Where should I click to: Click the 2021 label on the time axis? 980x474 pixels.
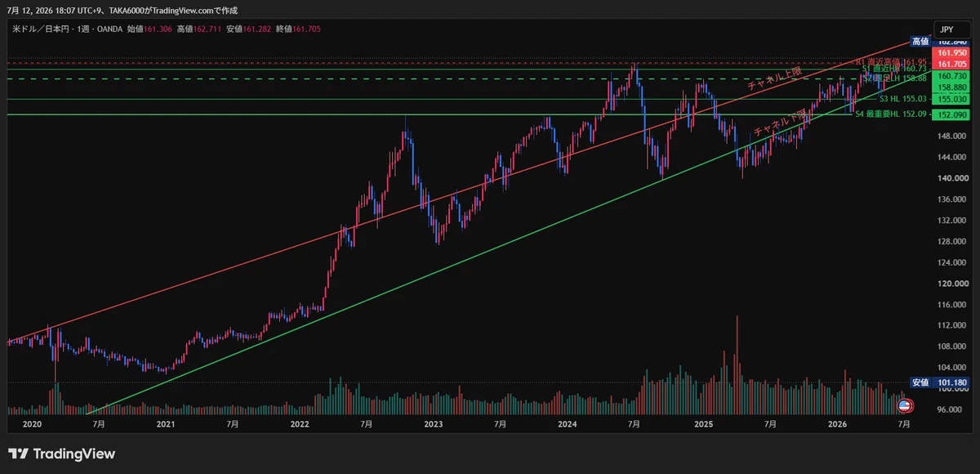[x=166, y=424]
